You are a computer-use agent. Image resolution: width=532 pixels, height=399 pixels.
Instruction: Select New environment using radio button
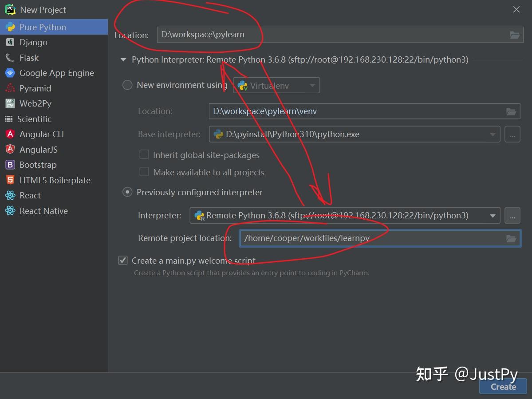[x=127, y=85]
